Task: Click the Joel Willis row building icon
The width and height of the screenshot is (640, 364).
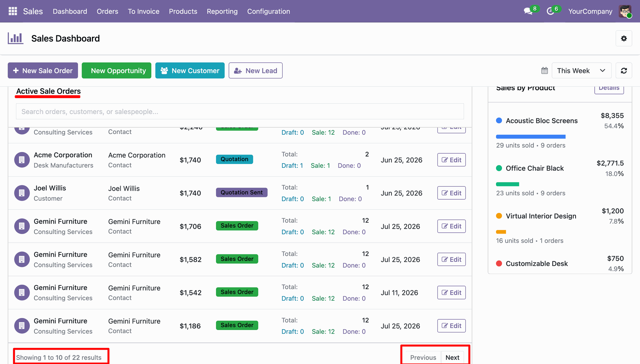Action: click(22, 193)
